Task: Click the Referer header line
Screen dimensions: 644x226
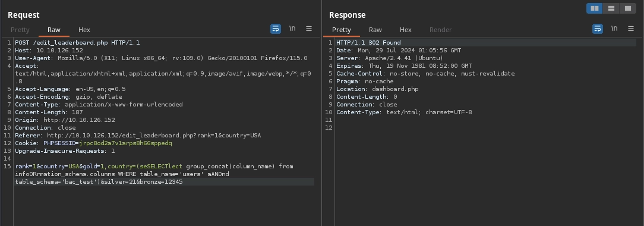Action: click(138, 135)
